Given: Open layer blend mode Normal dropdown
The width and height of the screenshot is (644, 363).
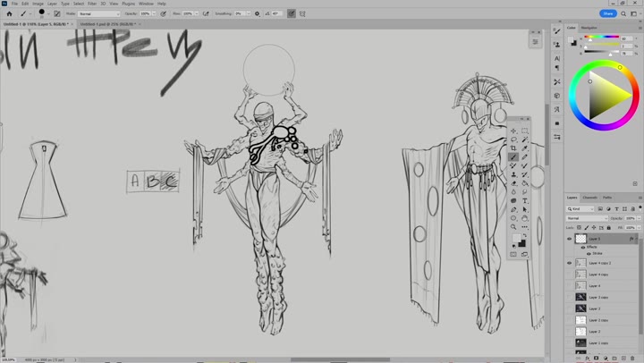Looking at the screenshot, I should tap(587, 218).
